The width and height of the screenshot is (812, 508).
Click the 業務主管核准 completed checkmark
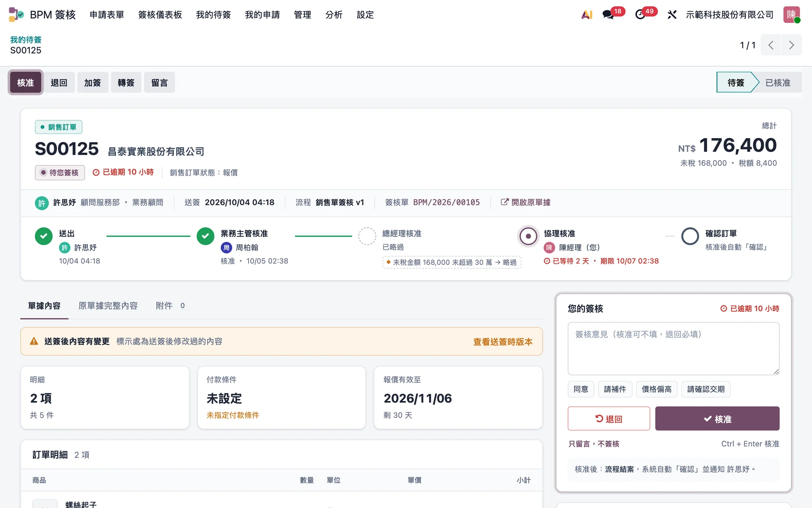[205, 236]
